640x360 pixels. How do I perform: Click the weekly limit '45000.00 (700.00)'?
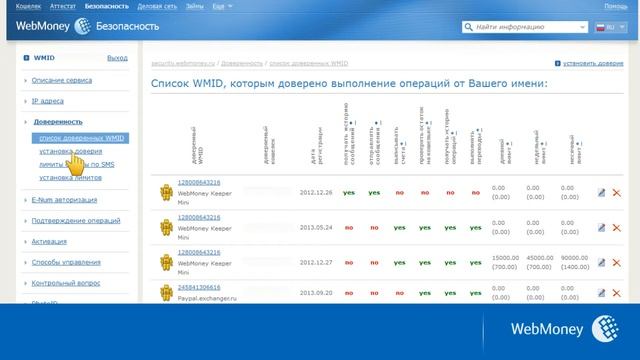[x=540, y=262]
